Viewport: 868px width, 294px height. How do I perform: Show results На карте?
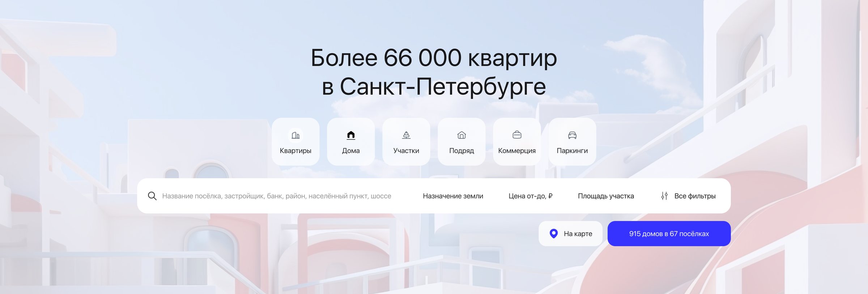(x=570, y=234)
